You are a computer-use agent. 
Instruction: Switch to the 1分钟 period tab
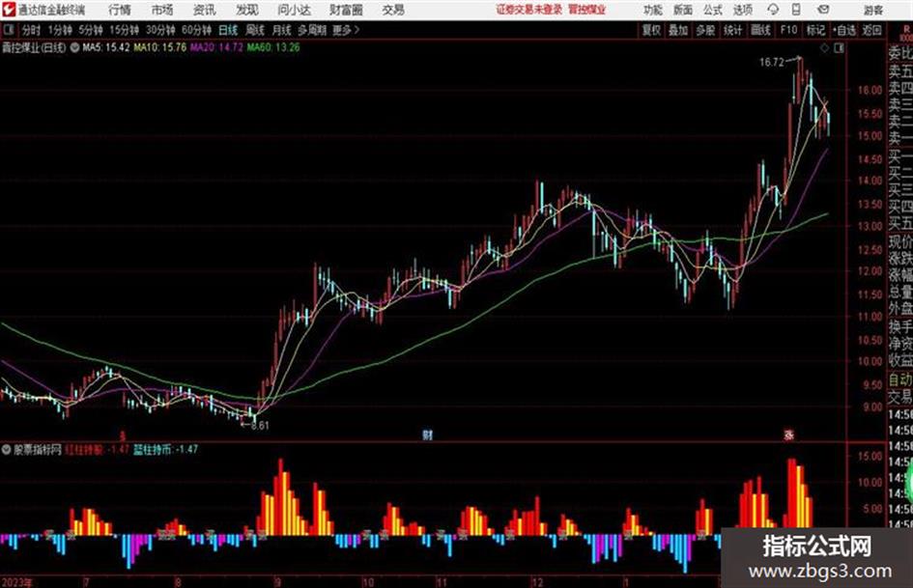(60, 30)
